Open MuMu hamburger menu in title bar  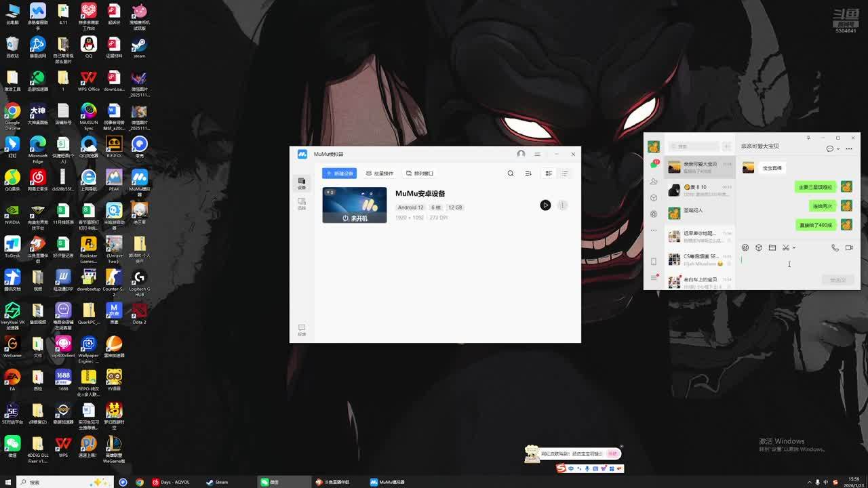tap(537, 154)
